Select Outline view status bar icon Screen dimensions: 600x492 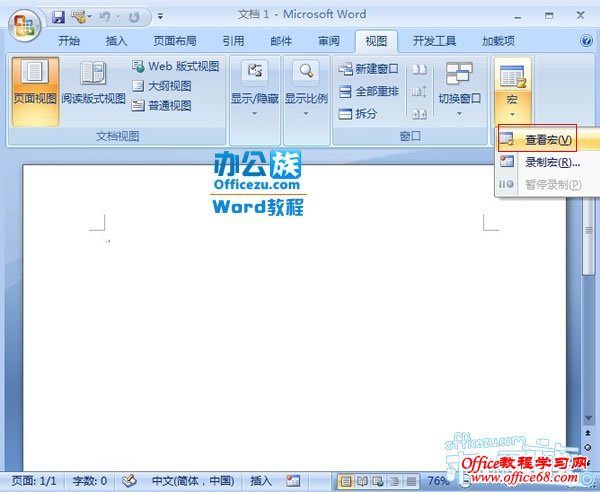tap(395, 481)
